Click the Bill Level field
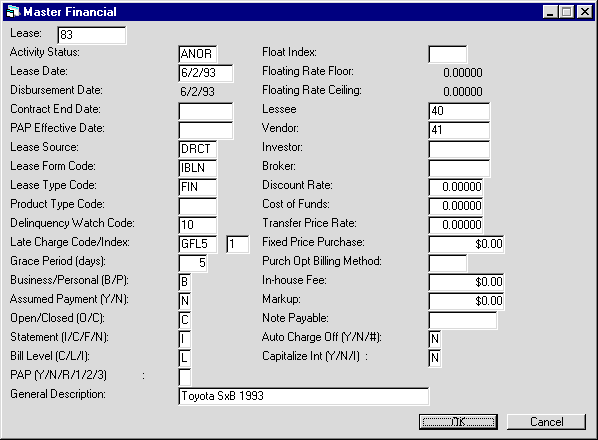Image resolution: width=598 pixels, height=440 pixels. [x=185, y=358]
